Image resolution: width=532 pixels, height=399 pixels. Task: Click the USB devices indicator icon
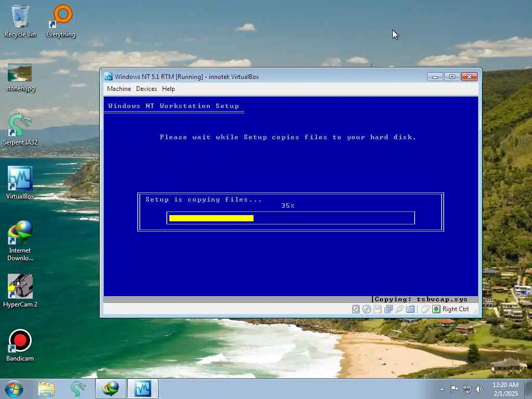[x=400, y=309]
